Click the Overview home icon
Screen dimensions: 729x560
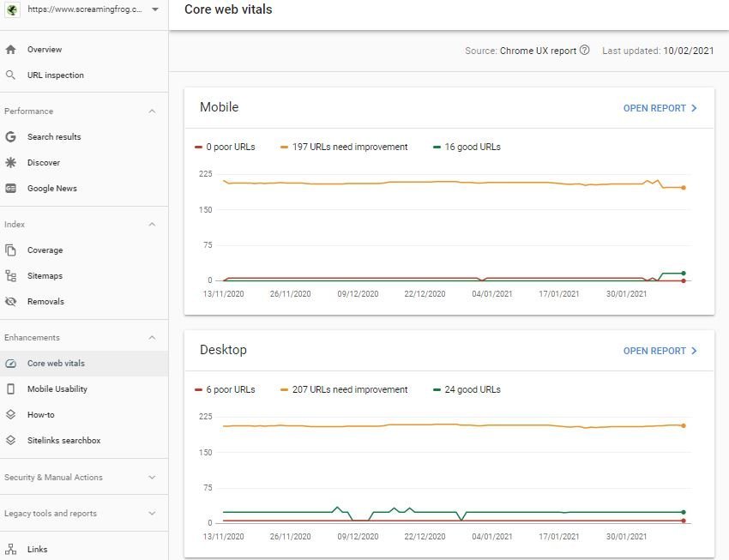coord(11,50)
